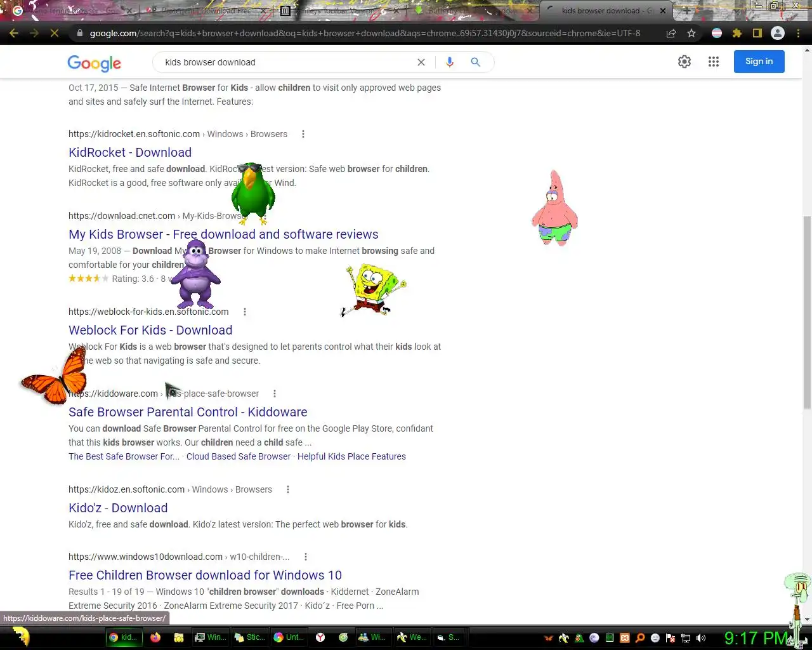Open the Kido'z - Download result
This screenshot has width=812, height=650.
118,508
